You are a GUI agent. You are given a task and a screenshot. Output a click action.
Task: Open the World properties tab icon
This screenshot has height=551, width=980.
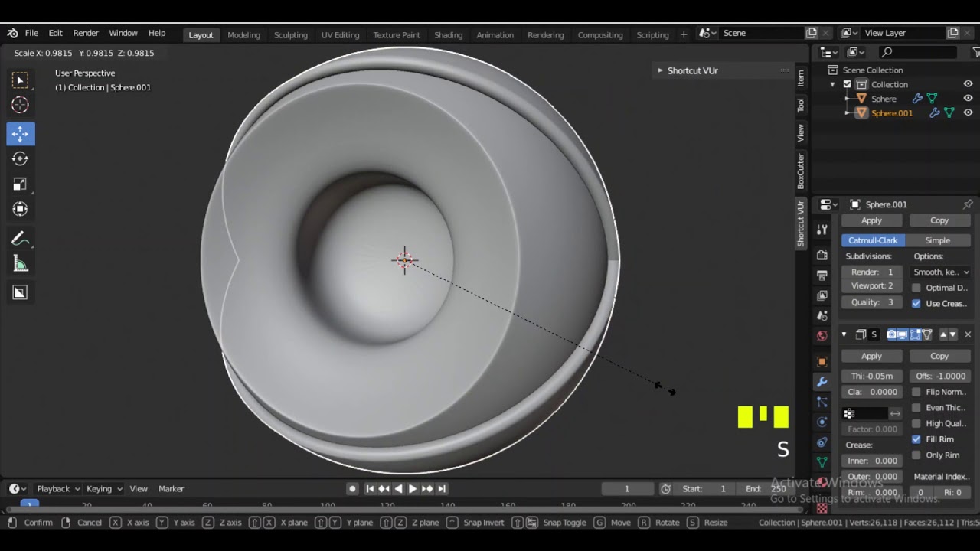point(822,335)
